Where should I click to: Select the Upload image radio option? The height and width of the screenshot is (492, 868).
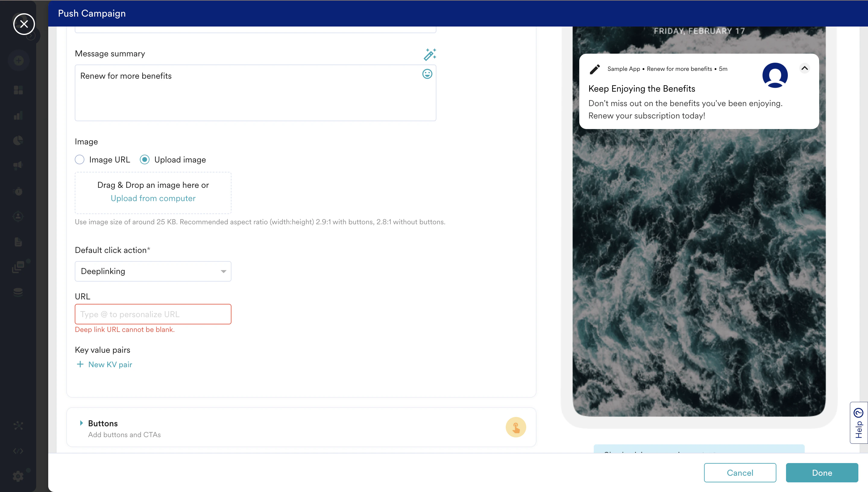145,159
